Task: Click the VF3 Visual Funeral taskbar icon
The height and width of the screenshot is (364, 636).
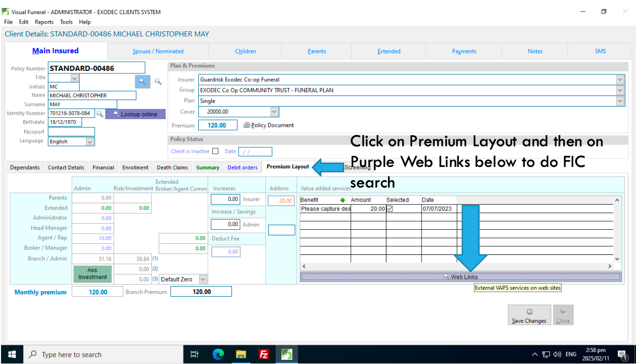Action: click(x=287, y=354)
